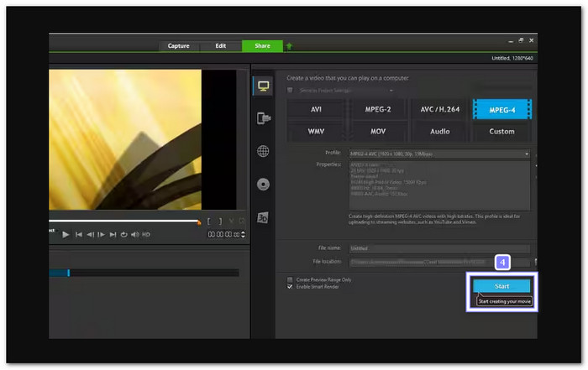Open the Same as Project Settings dropdown
Image resolution: width=588 pixels, height=370 pixels.
(391, 91)
